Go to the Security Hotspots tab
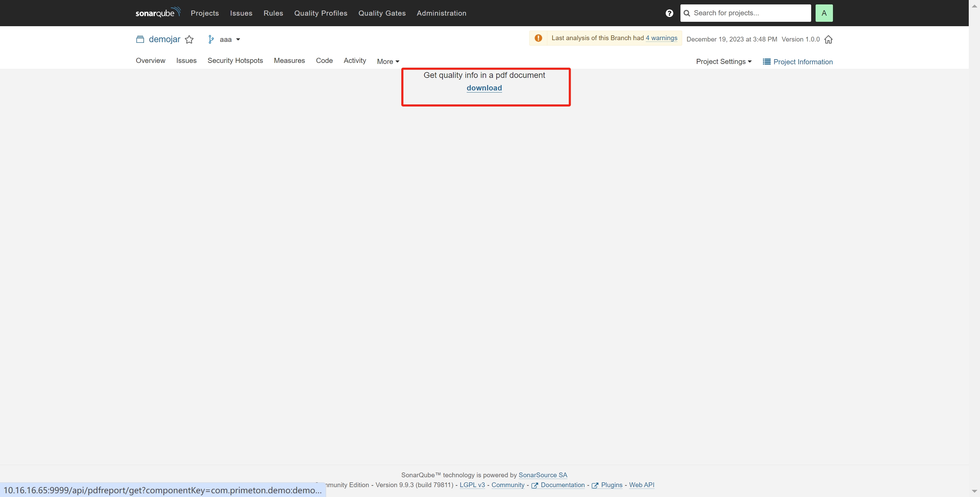980x497 pixels. tap(235, 61)
